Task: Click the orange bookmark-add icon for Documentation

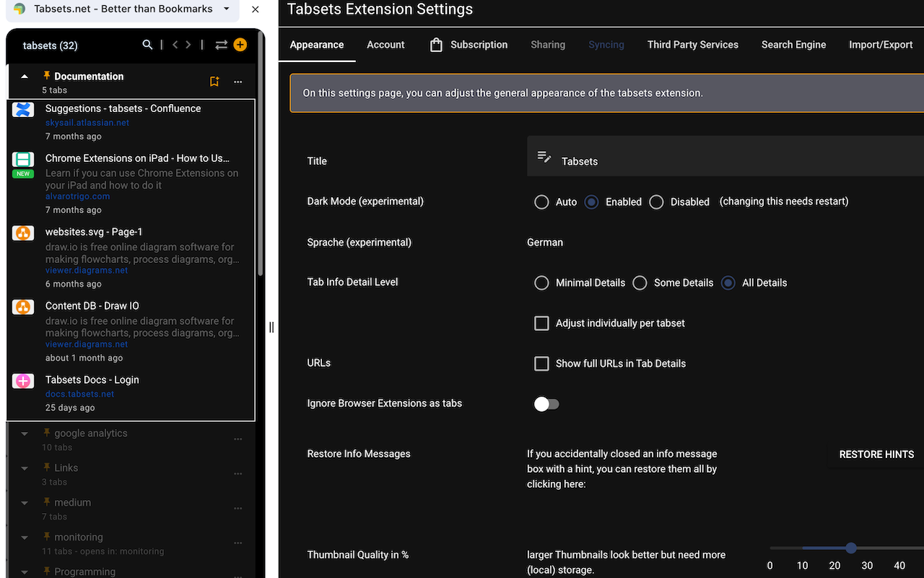Action: 214,82
